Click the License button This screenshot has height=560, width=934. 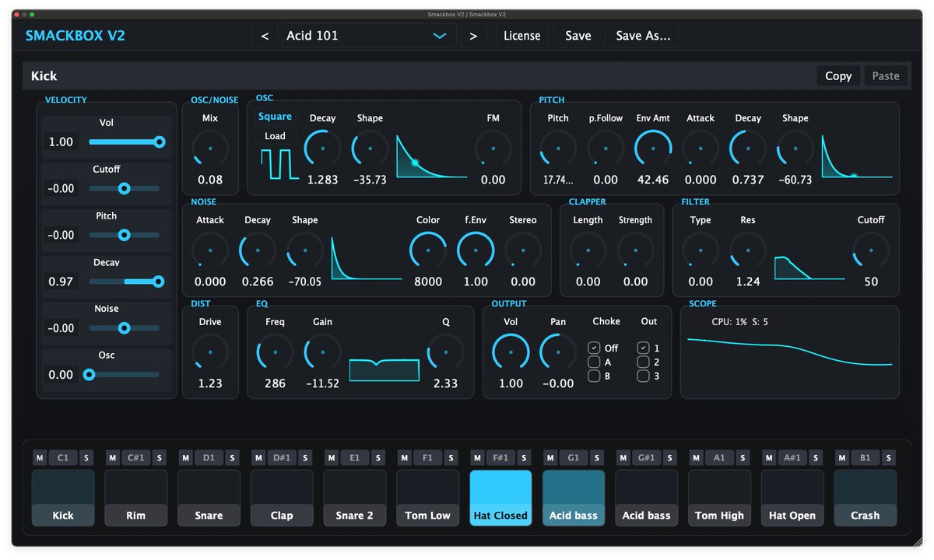[521, 36]
